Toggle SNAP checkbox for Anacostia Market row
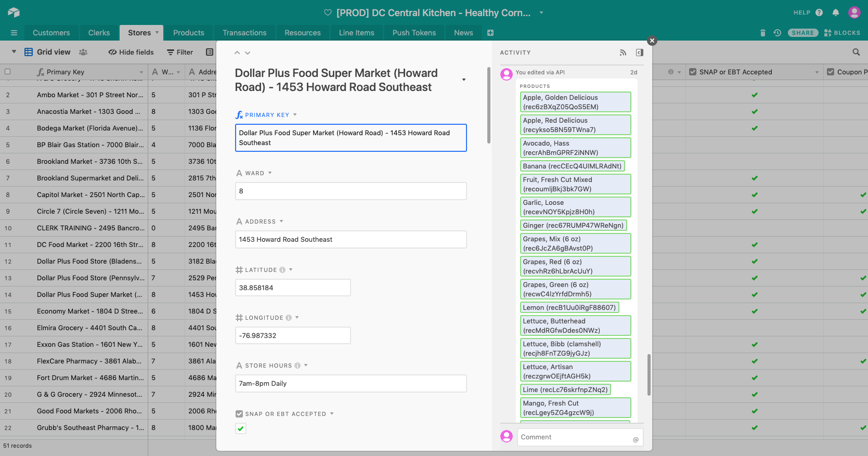 click(755, 111)
